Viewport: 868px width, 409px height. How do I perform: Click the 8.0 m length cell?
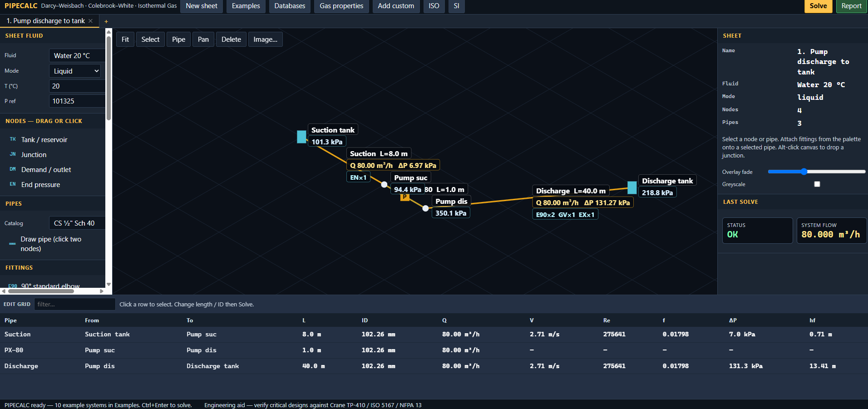pyautogui.click(x=311, y=335)
